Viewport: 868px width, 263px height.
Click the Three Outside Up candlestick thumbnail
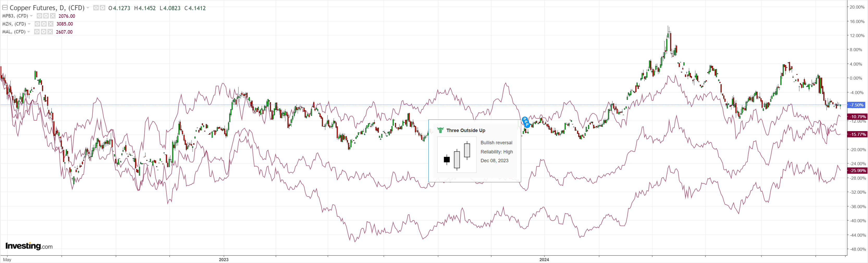click(457, 155)
